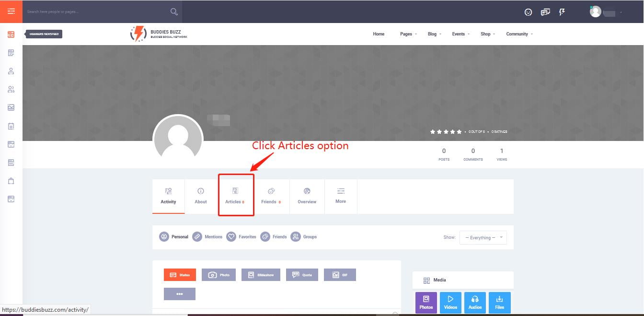Click the orange hamburger menu icon
The width and height of the screenshot is (644, 316).
pos(11,11)
